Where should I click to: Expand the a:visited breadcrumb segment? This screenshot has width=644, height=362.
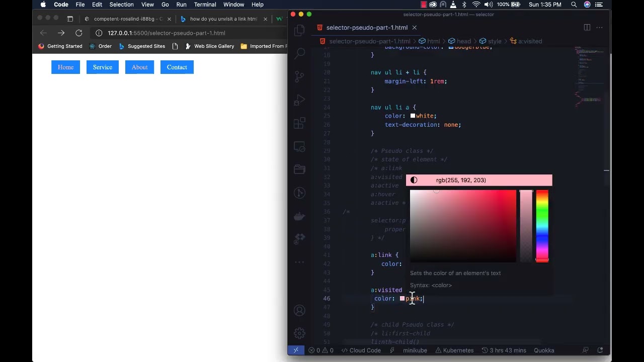(x=526, y=41)
